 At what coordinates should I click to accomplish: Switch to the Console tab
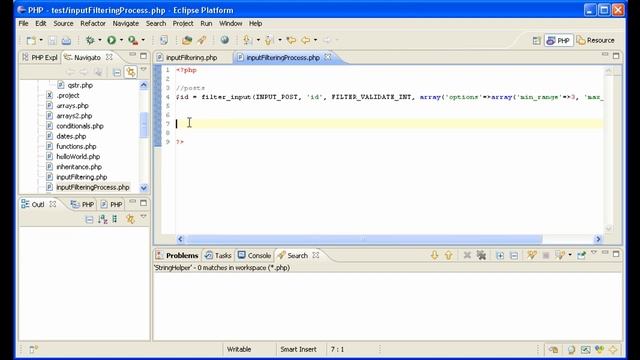tap(255, 256)
